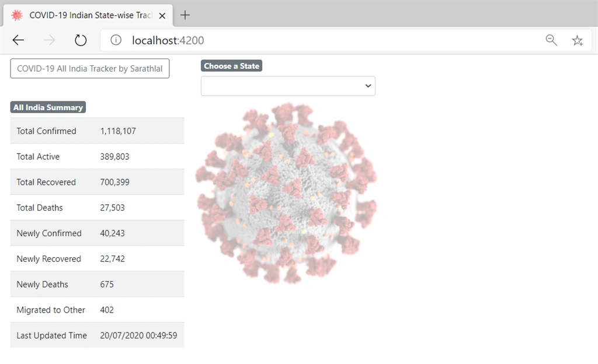Image resolution: width=598 pixels, height=364 pixels.
Task: Select the COVID-19 Indian State-wise Tracker tab
Action: (88, 15)
